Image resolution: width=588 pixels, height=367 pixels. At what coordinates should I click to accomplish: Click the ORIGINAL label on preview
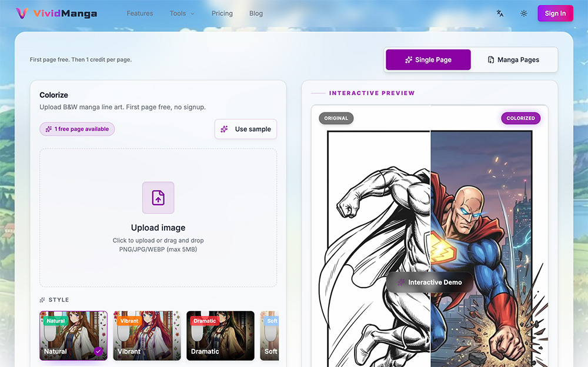point(336,118)
